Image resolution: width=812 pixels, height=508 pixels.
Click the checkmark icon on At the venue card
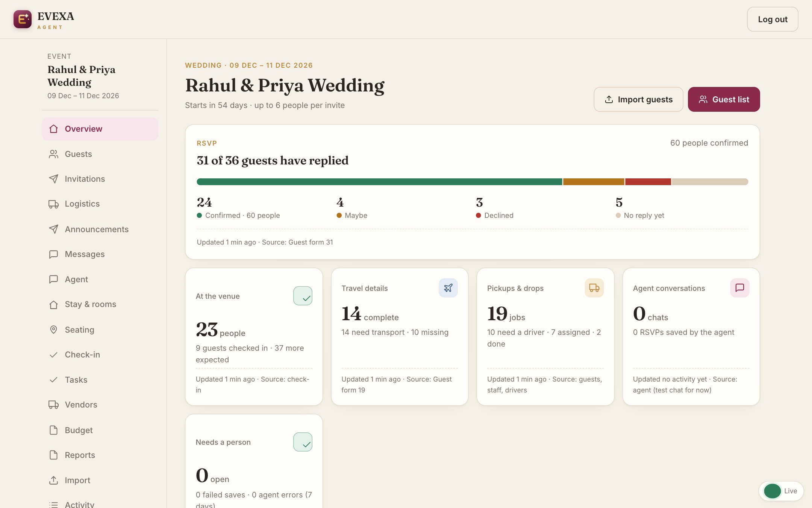tap(303, 296)
